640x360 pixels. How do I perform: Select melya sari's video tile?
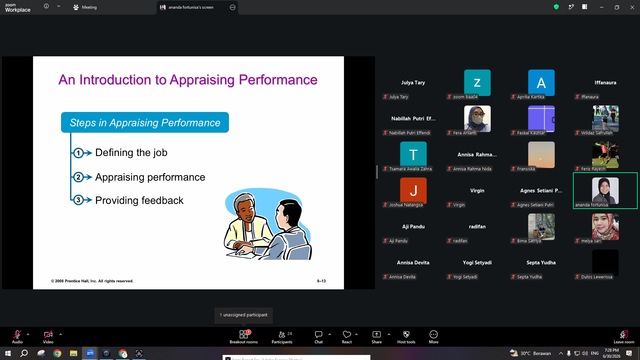[x=605, y=227]
